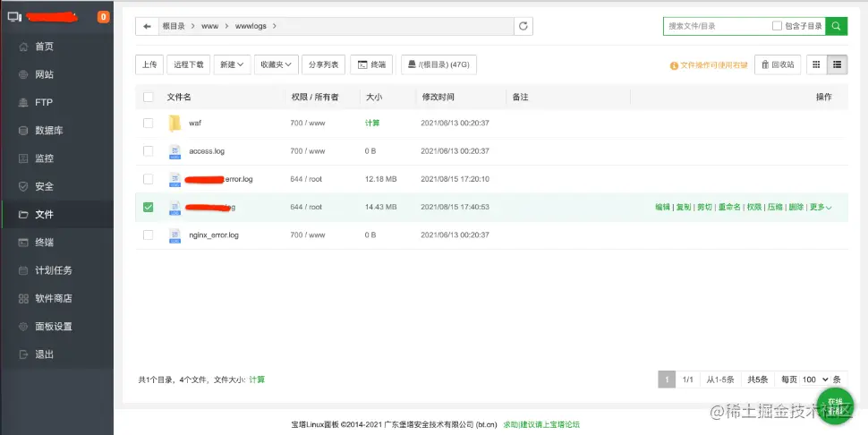Open the orange notification badge

(103, 17)
